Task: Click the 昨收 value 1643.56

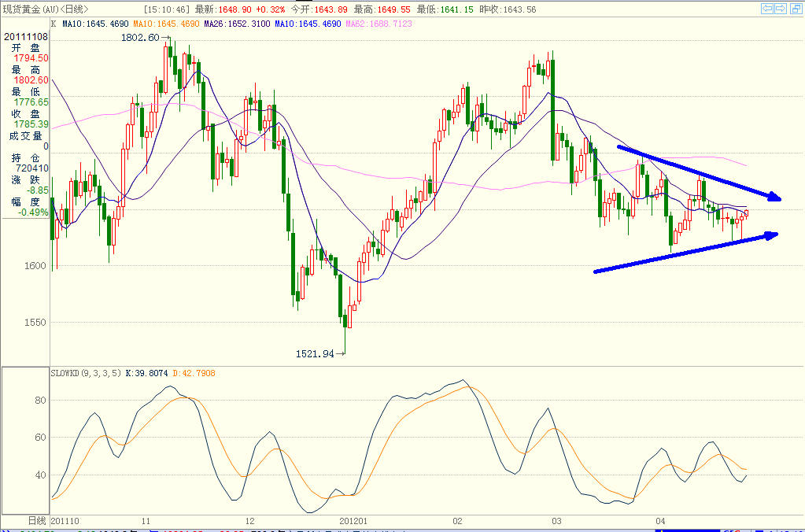Action: coord(519,9)
